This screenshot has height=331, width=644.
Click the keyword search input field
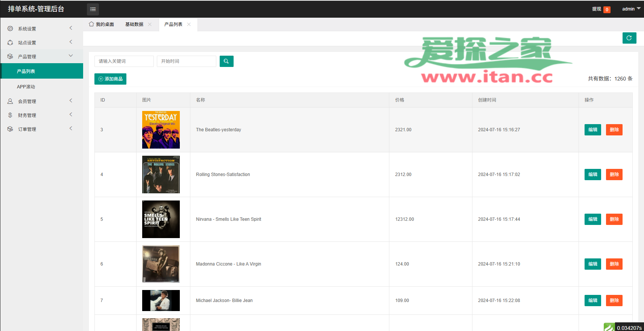124,61
